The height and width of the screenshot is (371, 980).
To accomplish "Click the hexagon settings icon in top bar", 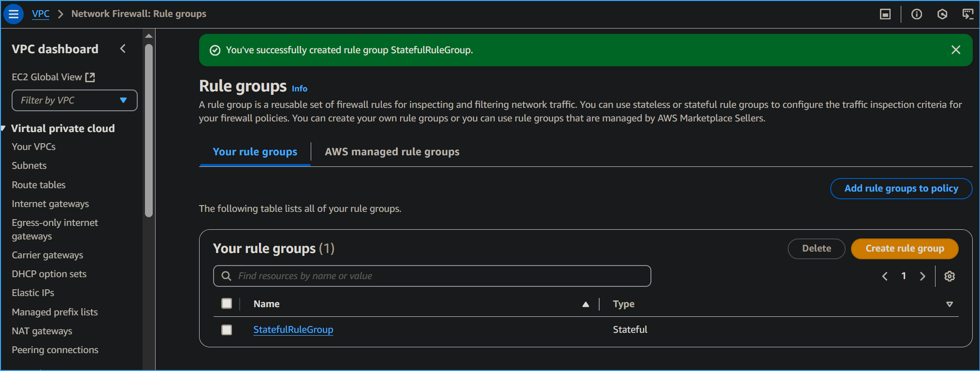I will [942, 14].
